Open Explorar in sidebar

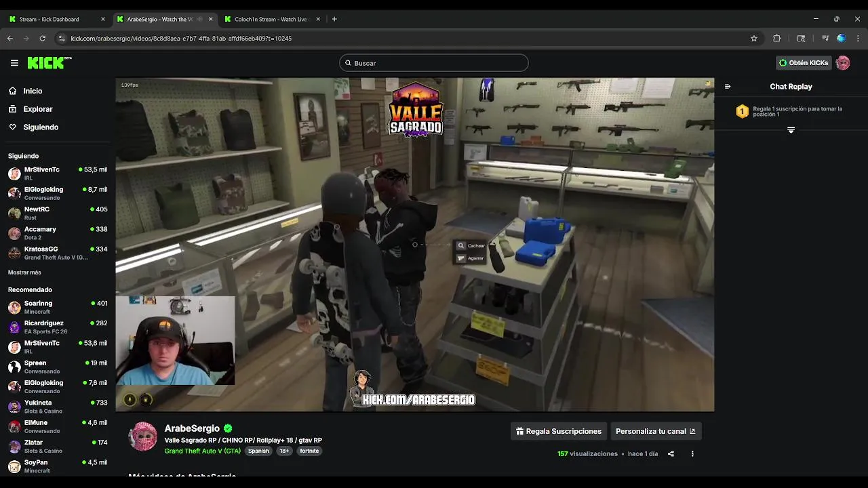[37, 109]
